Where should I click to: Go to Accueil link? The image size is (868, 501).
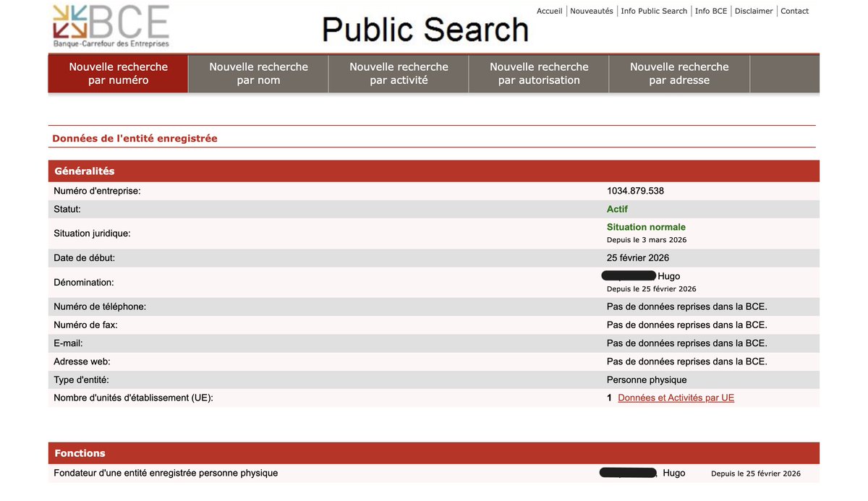click(x=549, y=11)
